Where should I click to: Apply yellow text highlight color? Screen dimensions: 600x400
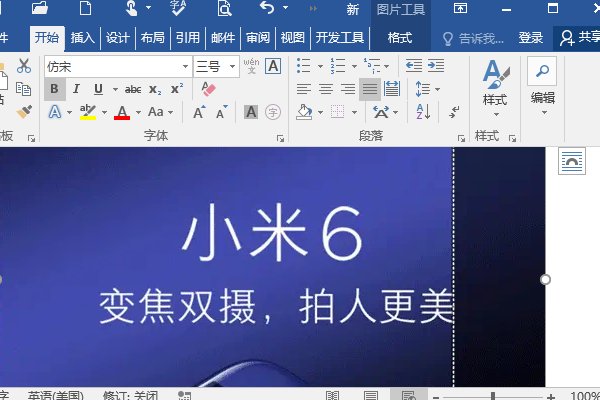pyautogui.click(x=88, y=112)
